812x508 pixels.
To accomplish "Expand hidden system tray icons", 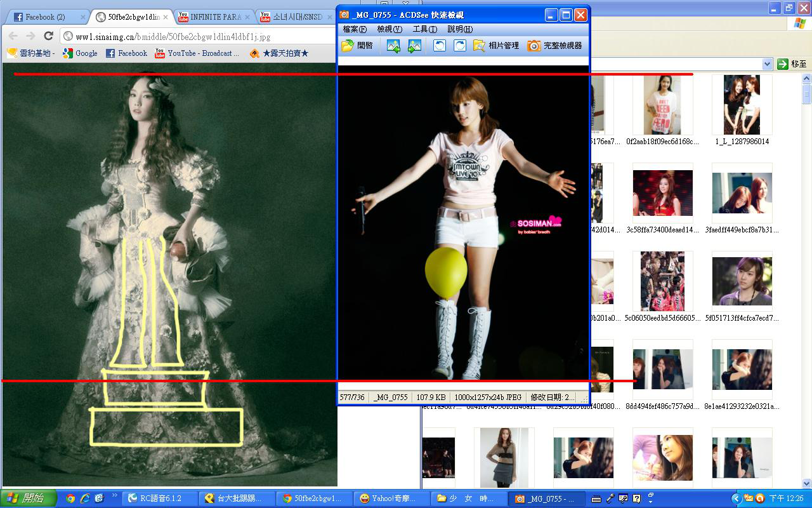I will [x=736, y=498].
